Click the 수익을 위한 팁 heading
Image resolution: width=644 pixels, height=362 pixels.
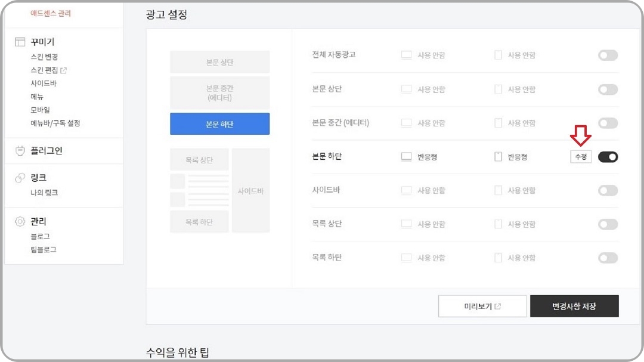pos(178,352)
